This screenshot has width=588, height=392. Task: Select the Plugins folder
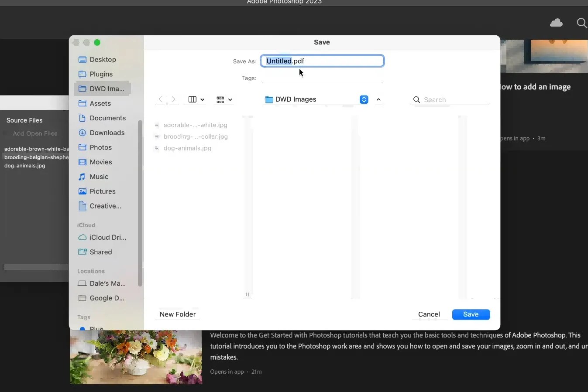point(100,74)
